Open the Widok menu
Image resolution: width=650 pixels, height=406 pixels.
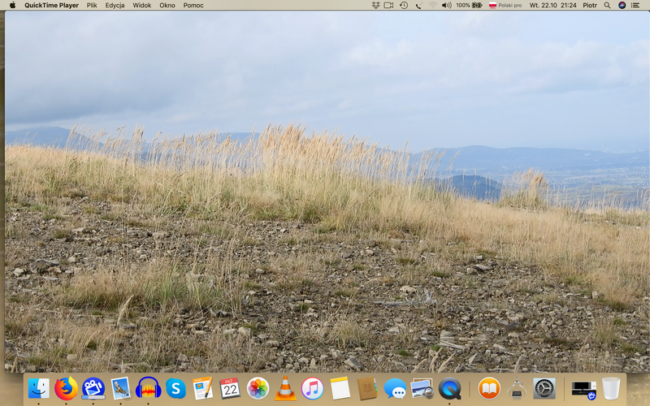point(142,5)
